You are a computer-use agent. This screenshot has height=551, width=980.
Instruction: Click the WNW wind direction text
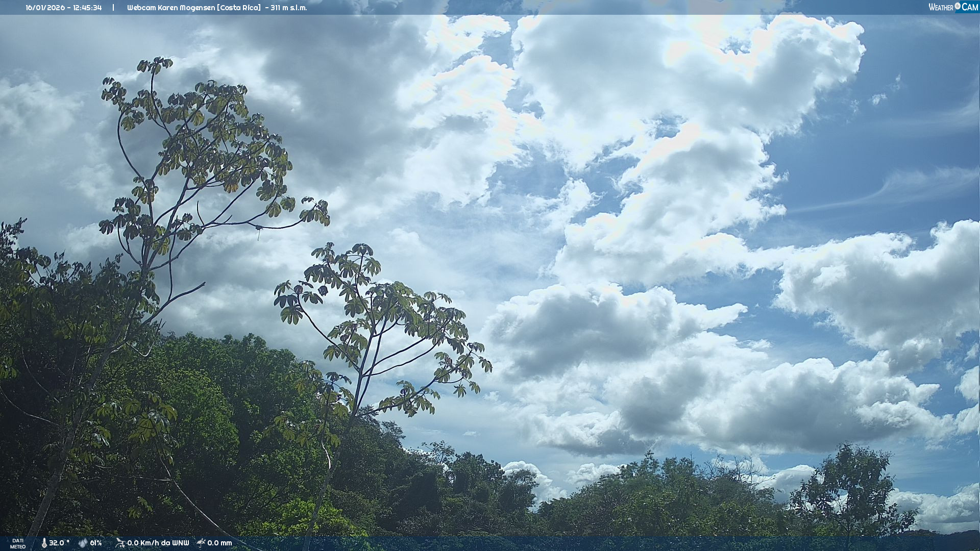(x=180, y=543)
